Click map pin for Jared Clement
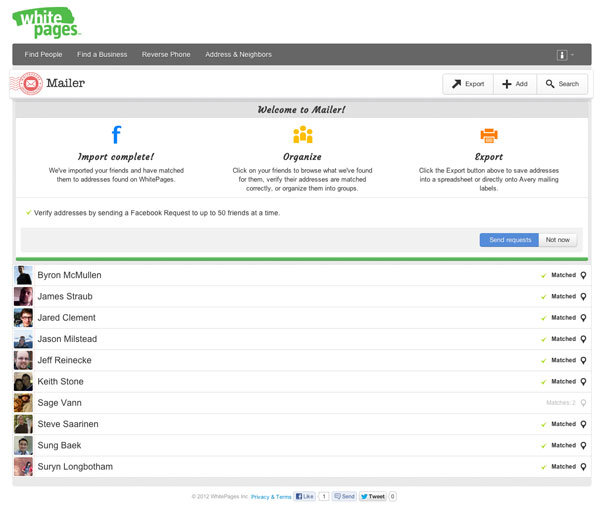 (583, 318)
